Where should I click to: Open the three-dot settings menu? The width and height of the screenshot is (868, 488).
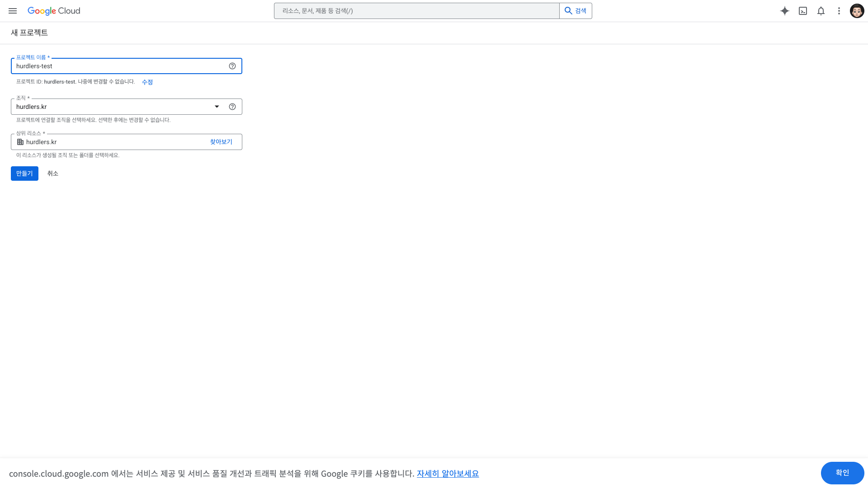tap(839, 11)
